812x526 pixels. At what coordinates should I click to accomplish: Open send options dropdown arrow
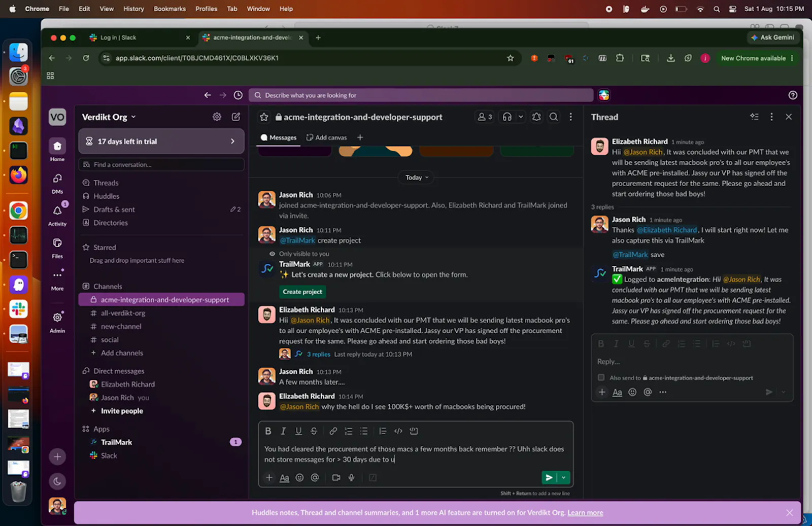(563, 478)
